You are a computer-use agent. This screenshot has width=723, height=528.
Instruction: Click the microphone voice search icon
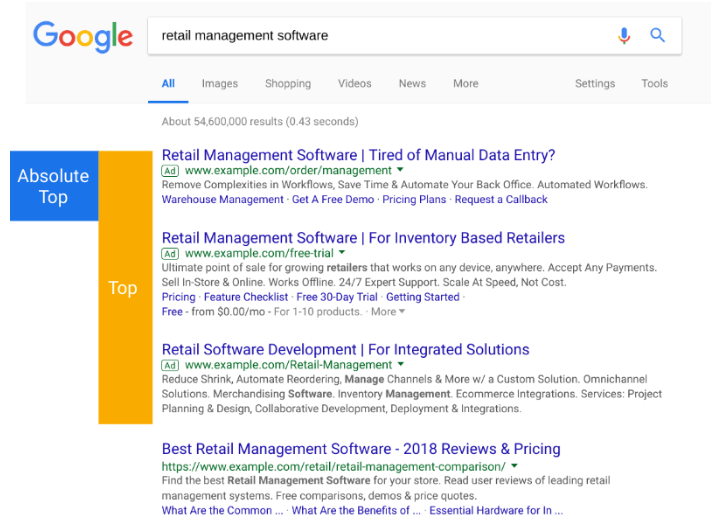click(624, 36)
